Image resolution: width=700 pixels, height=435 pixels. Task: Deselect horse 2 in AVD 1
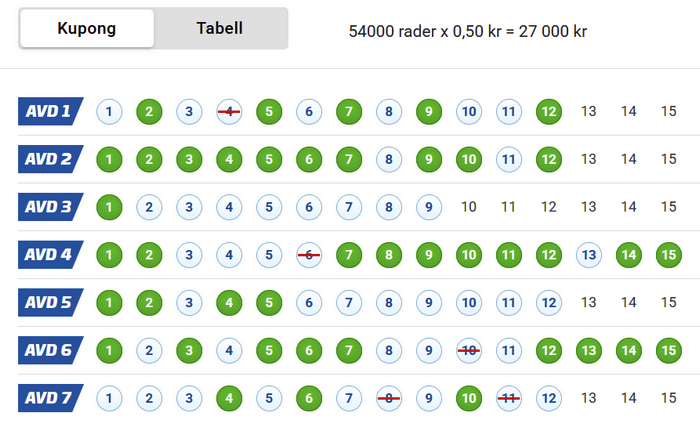coord(149,111)
